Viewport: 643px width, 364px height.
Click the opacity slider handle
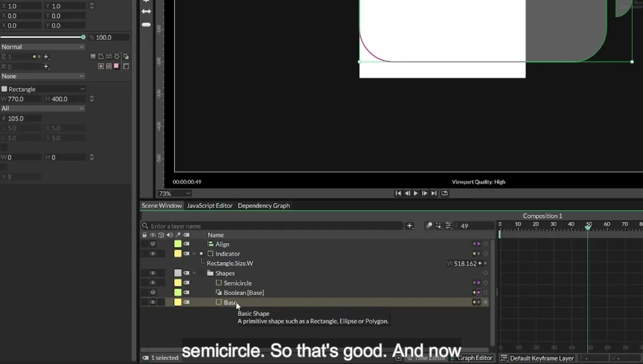(83, 37)
